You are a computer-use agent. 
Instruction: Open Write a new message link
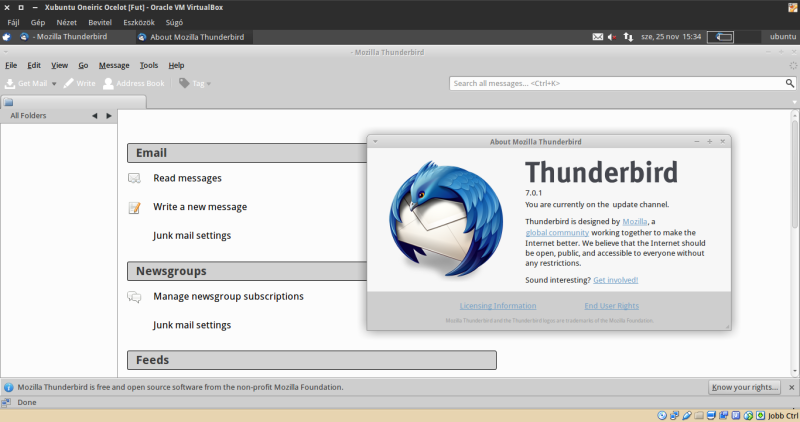[x=200, y=207]
